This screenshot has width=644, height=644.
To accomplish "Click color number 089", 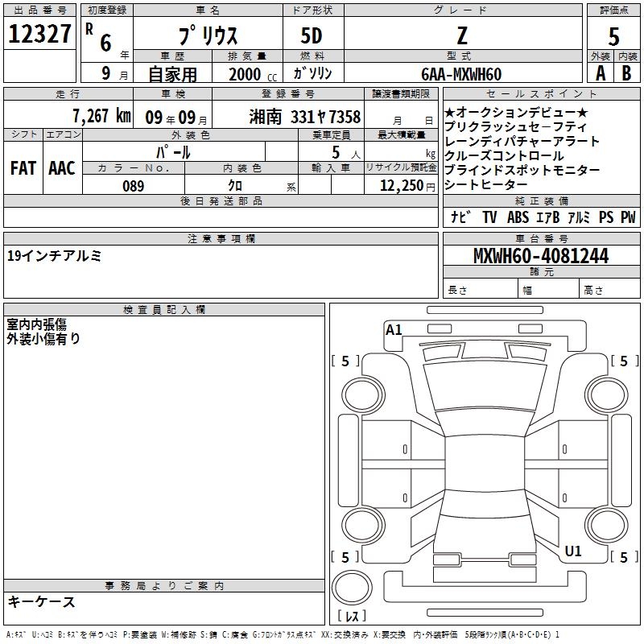I will [x=133, y=186].
